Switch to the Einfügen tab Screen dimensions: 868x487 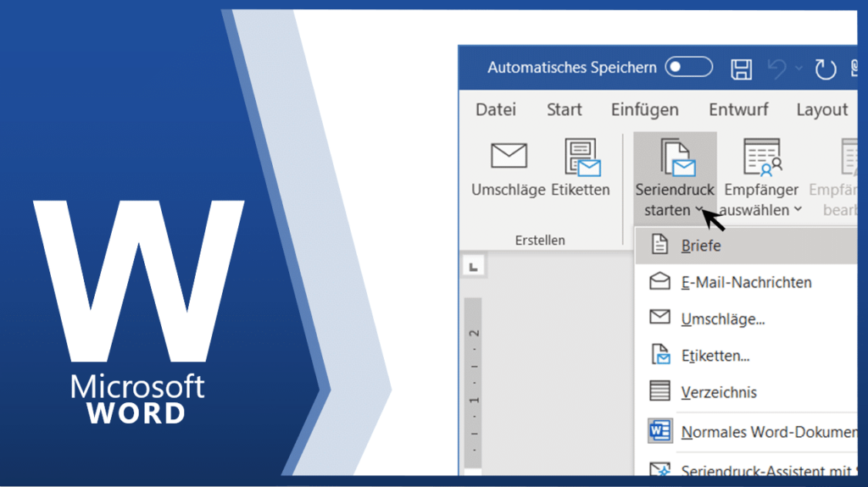click(x=644, y=110)
